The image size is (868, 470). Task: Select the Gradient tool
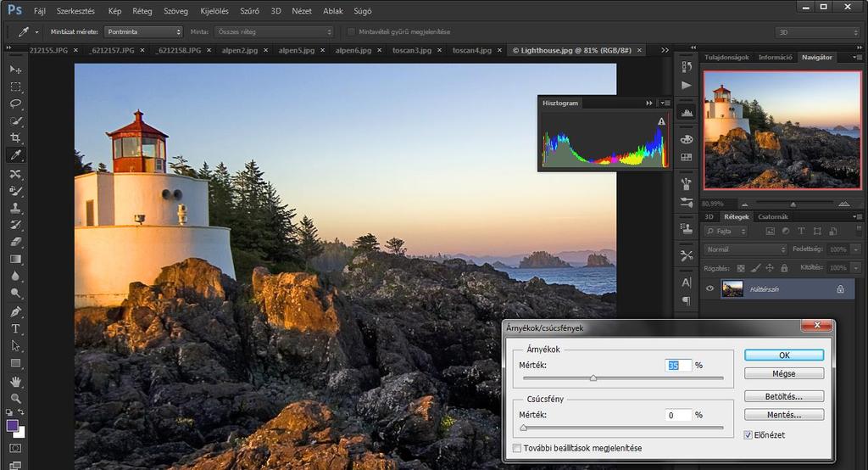[x=15, y=259]
